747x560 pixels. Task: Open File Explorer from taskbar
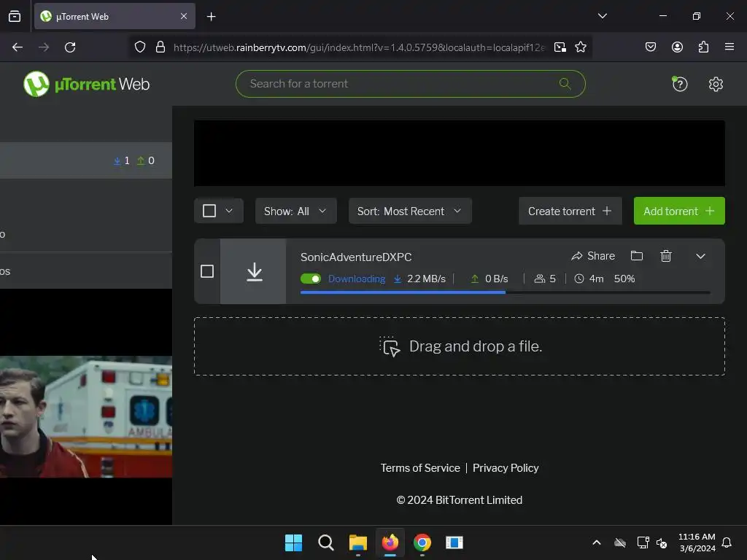tap(357, 542)
